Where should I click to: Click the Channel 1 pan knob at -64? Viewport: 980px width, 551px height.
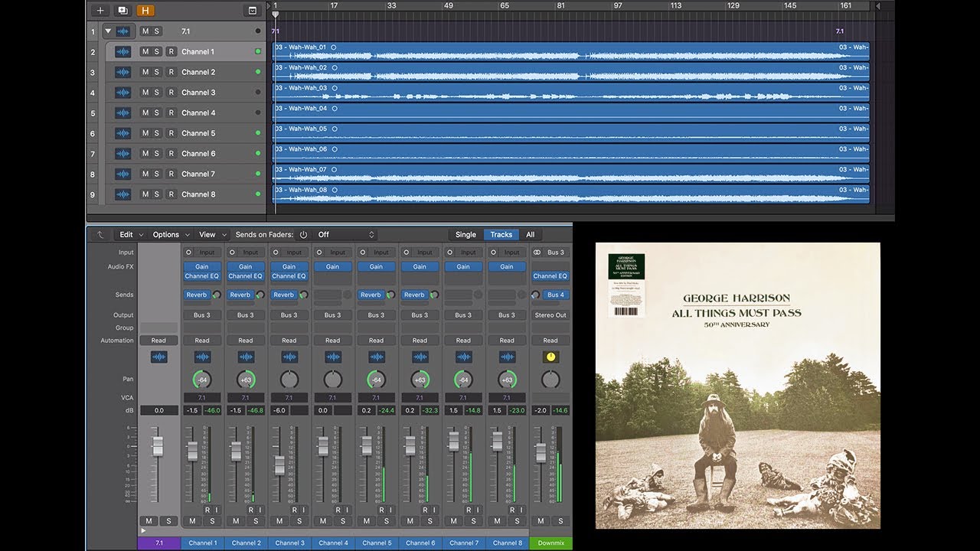[202, 380]
